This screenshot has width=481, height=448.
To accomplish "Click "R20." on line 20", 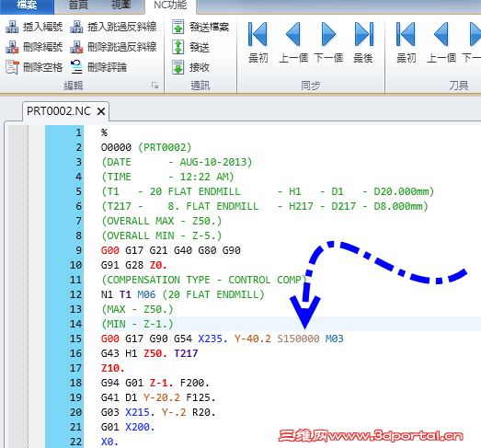I will [204, 412].
